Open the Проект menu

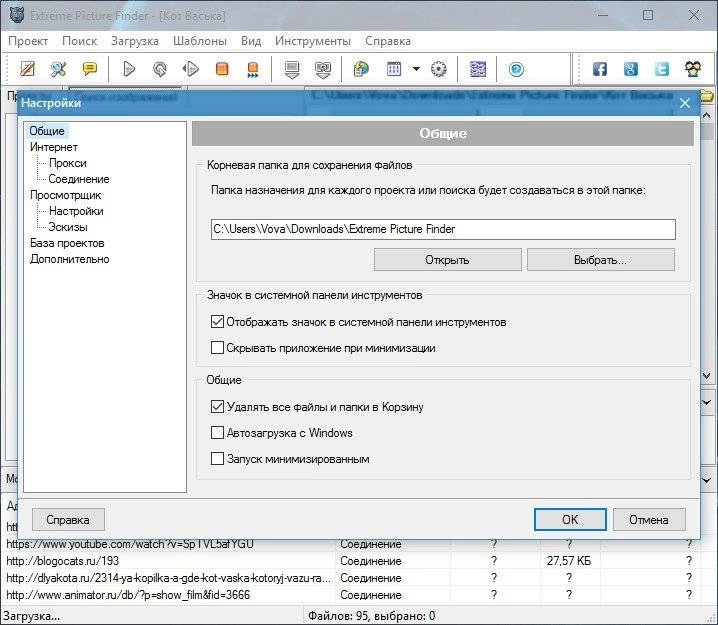pos(28,41)
